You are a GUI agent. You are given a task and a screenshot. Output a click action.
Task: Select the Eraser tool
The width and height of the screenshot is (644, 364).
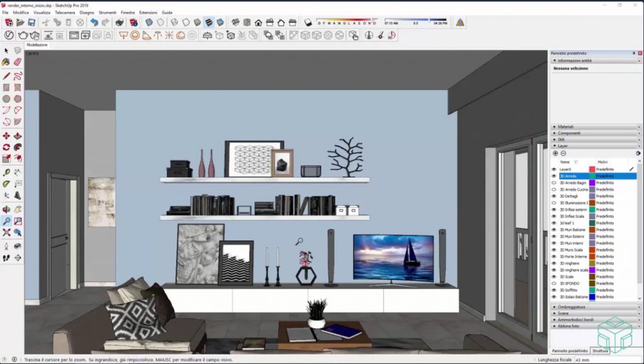(18, 62)
